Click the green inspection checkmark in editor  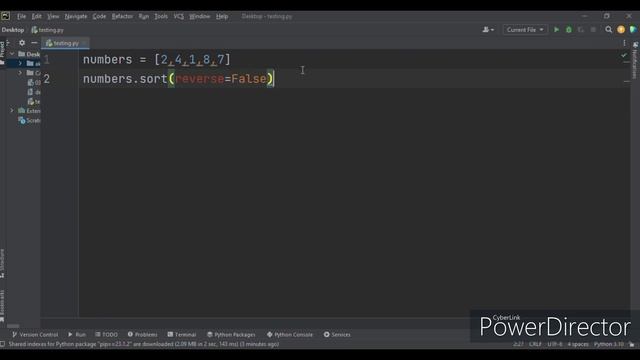[x=624, y=55]
